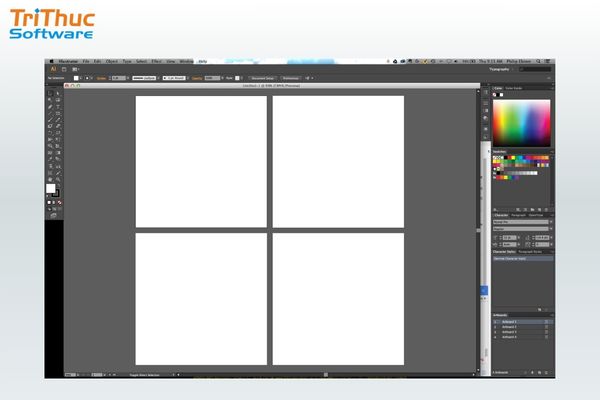Select the Gradient tool
This screenshot has width=600, height=400.
tap(58, 153)
